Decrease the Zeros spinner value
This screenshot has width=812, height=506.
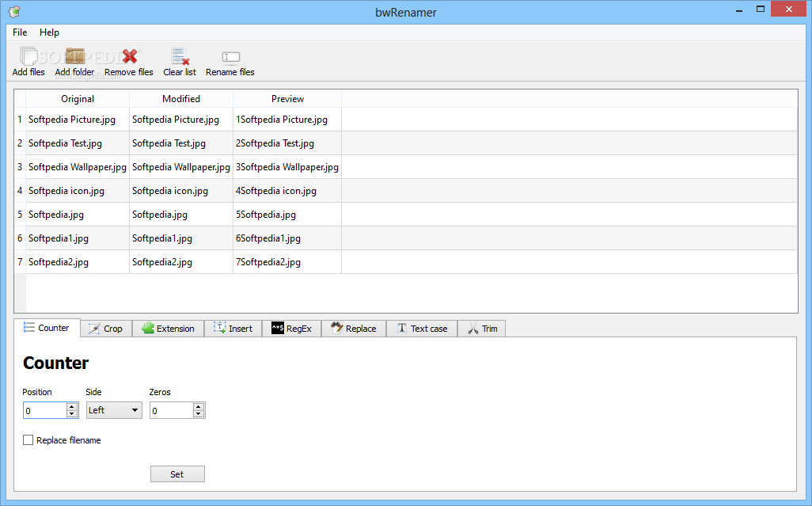click(x=199, y=414)
